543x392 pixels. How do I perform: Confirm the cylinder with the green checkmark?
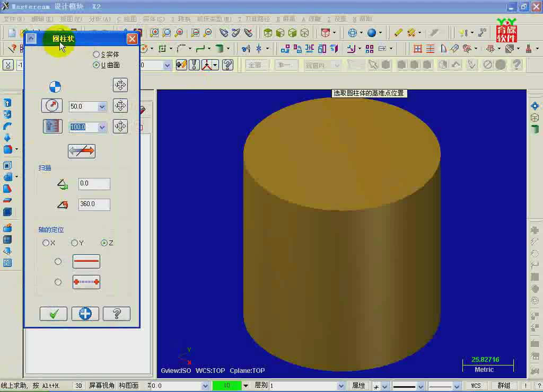[54, 314]
